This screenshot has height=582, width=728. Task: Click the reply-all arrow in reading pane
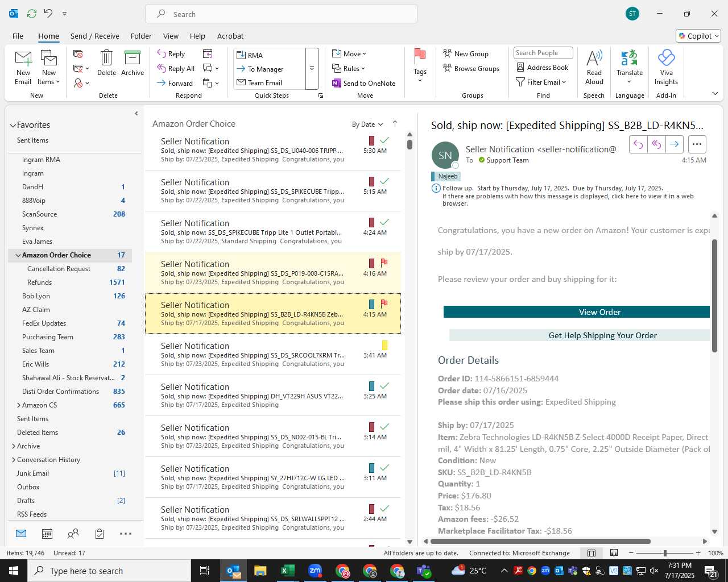point(656,144)
